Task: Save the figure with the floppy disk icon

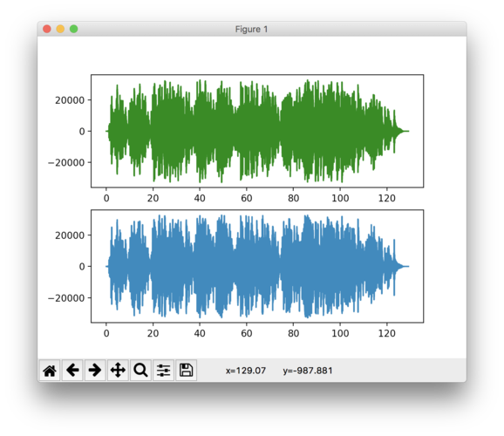Action: 186,370
